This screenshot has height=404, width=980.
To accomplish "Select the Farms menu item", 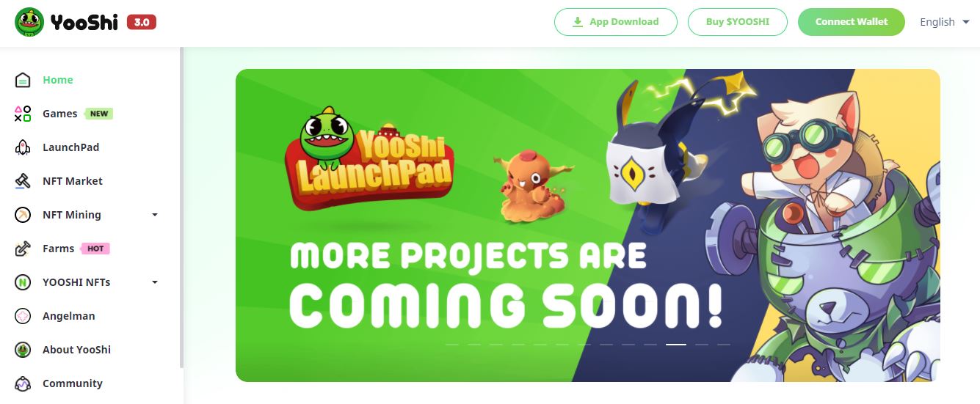I will (58, 249).
